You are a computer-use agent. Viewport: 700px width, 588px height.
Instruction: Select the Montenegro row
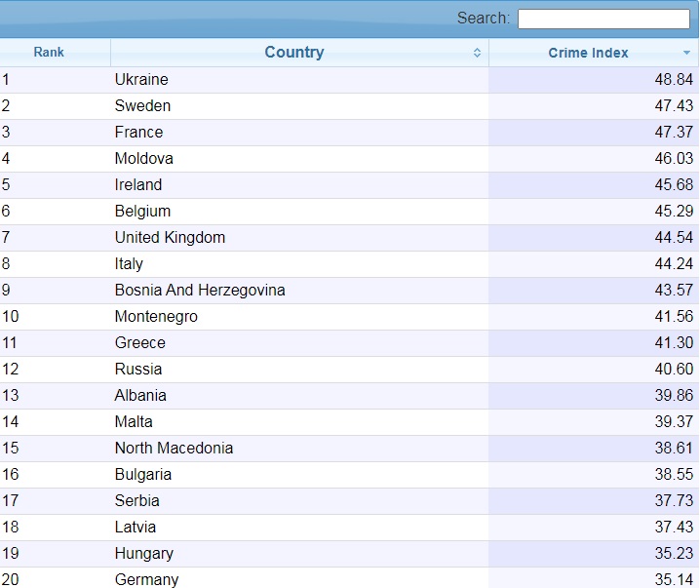click(x=156, y=317)
